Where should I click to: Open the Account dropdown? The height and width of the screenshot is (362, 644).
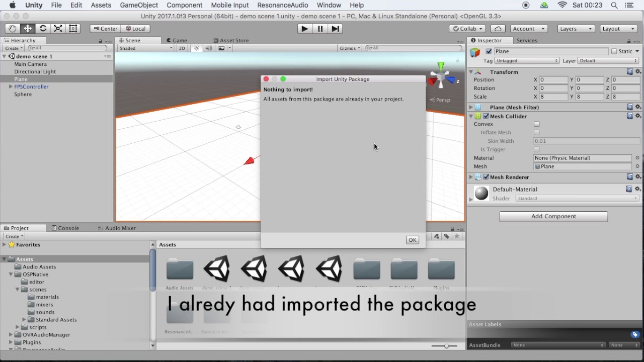pos(529,29)
